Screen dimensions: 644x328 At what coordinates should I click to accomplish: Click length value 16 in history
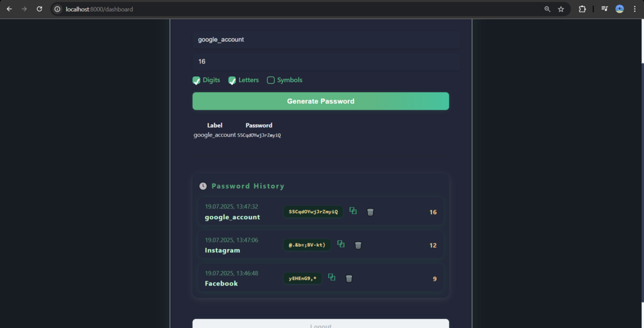pos(433,212)
